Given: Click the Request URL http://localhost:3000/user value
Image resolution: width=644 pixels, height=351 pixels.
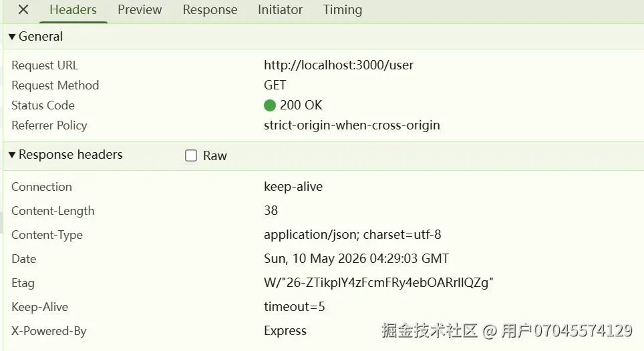Looking at the screenshot, I should tap(339, 65).
